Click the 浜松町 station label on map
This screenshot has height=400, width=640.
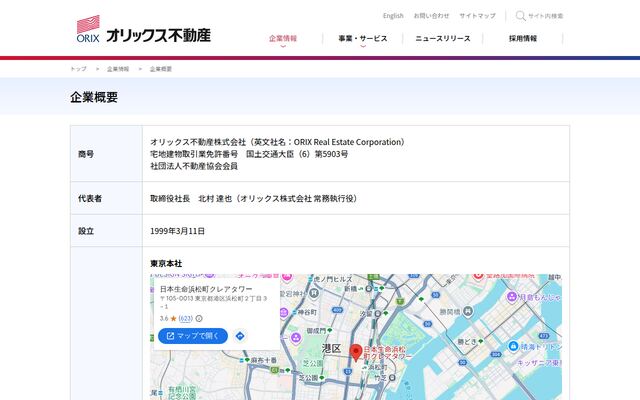pos(378,367)
